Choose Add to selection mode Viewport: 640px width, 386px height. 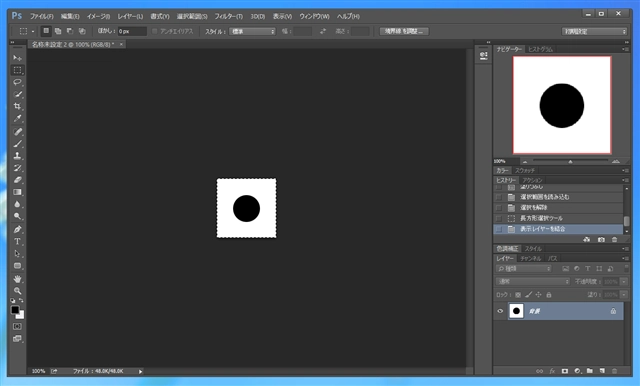[58, 31]
